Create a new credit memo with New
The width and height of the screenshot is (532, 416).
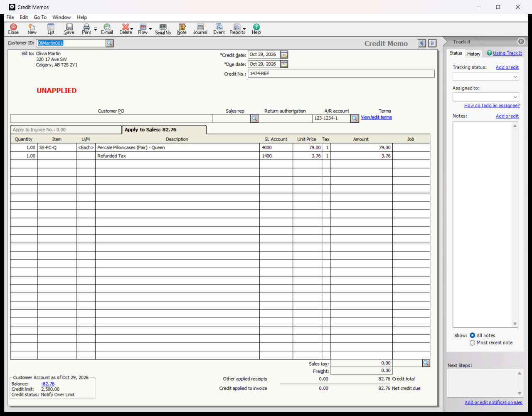click(x=32, y=29)
